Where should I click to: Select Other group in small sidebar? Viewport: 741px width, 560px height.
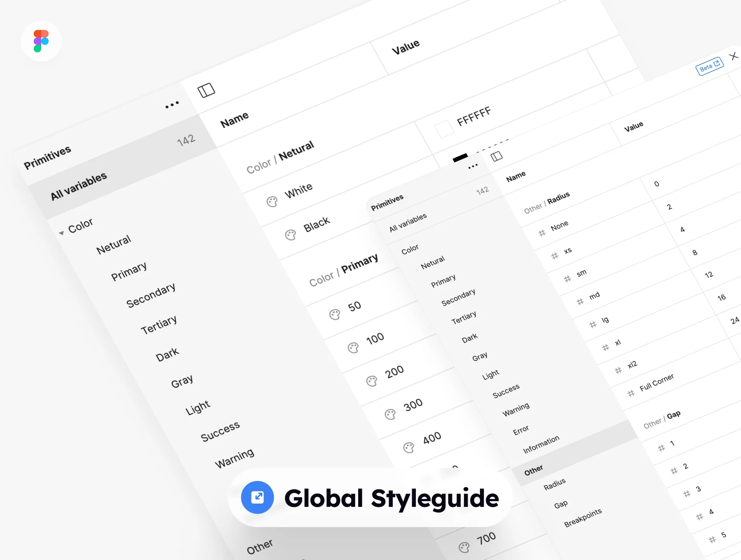pos(534,470)
